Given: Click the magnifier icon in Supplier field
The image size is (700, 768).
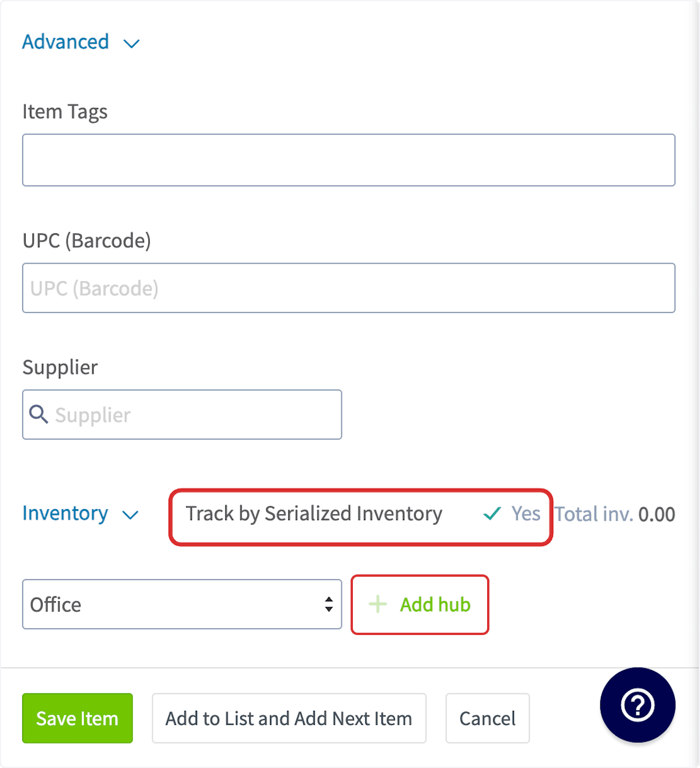Looking at the screenshot, I should tap(38, 415).
